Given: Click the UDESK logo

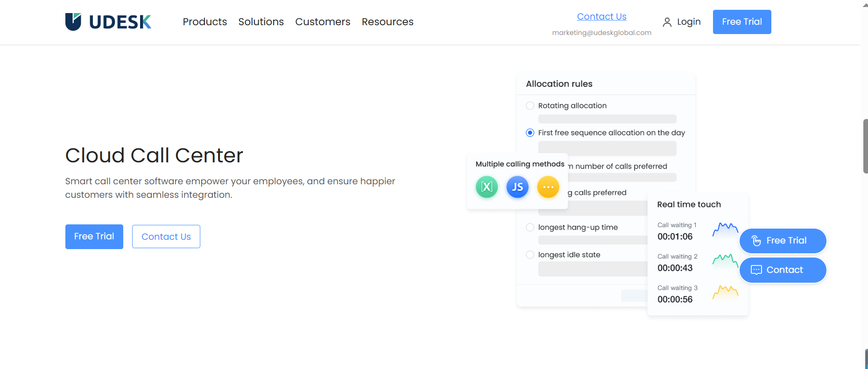Looking at the screenshot, I should pos(108,22).
